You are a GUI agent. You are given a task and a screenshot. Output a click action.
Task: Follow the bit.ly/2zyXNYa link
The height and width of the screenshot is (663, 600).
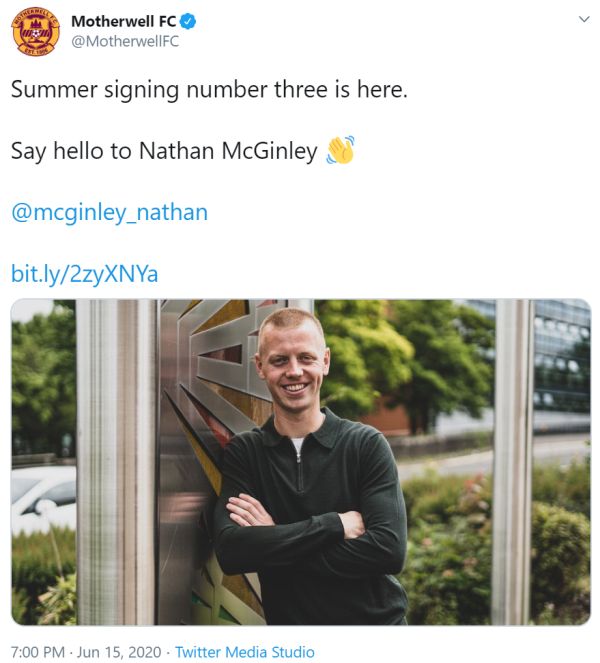tap(85, 274)
